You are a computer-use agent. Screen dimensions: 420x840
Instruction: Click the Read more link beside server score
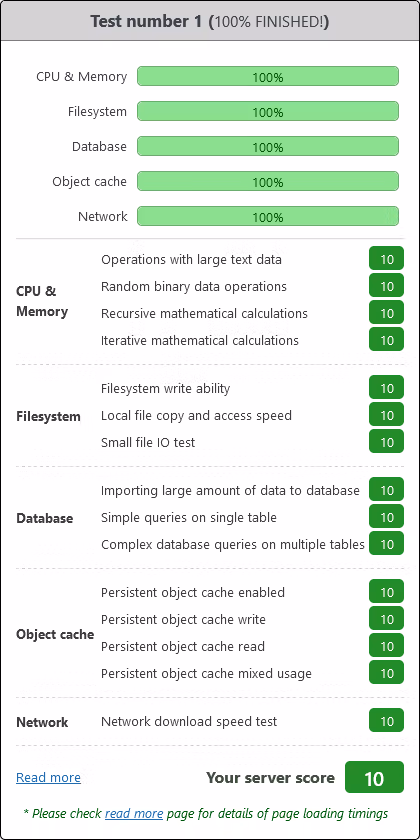point(48,777)
